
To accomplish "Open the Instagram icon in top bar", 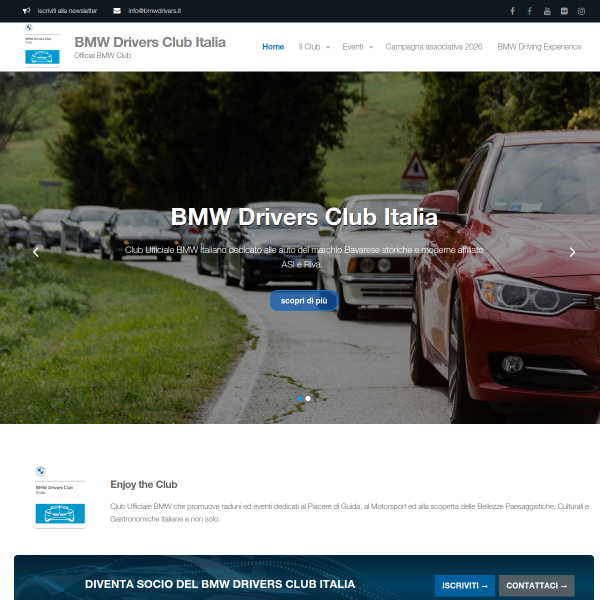I will point(581,11).
